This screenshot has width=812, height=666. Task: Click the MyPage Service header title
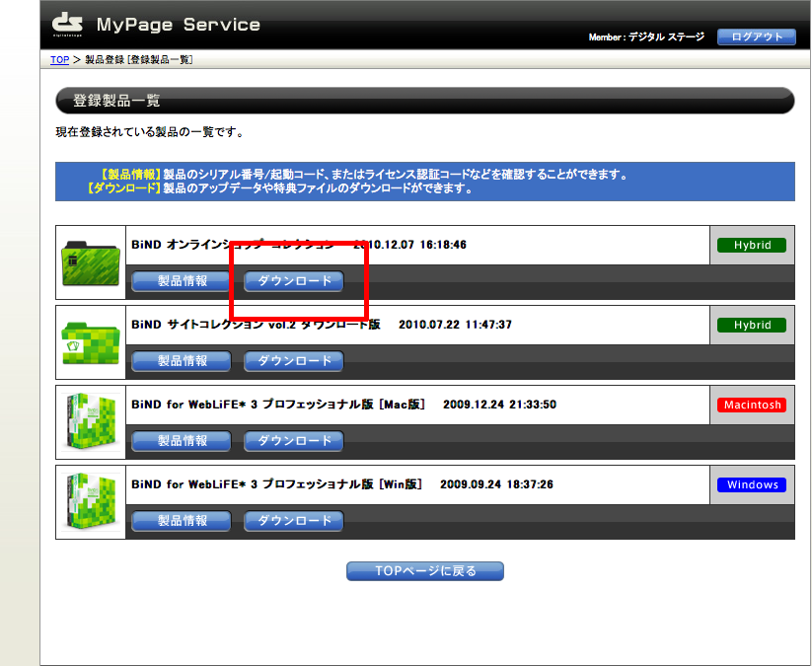point(179,25)
